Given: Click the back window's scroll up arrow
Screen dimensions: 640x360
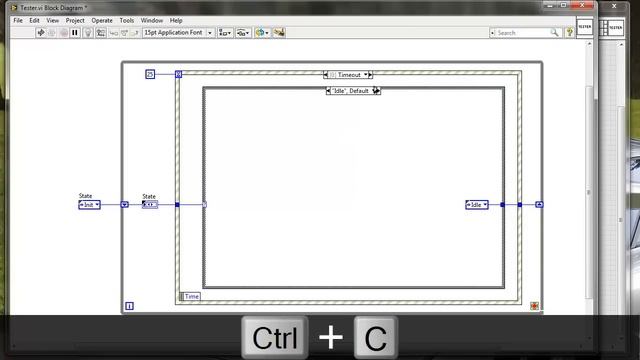Looking at the screenshot, I should click(x=621, y=44).
